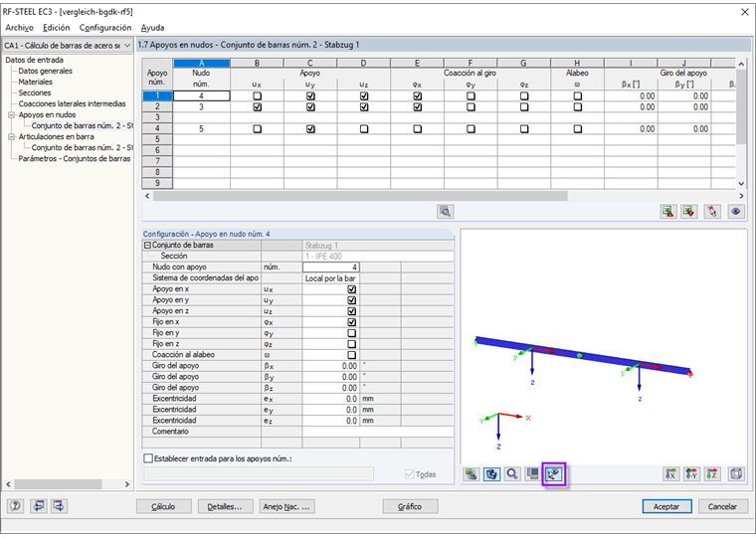The width and height of the screenshot is (756, 538).
Task: Click the table vertical scrollbar thumb
Action: coord(741,106)
